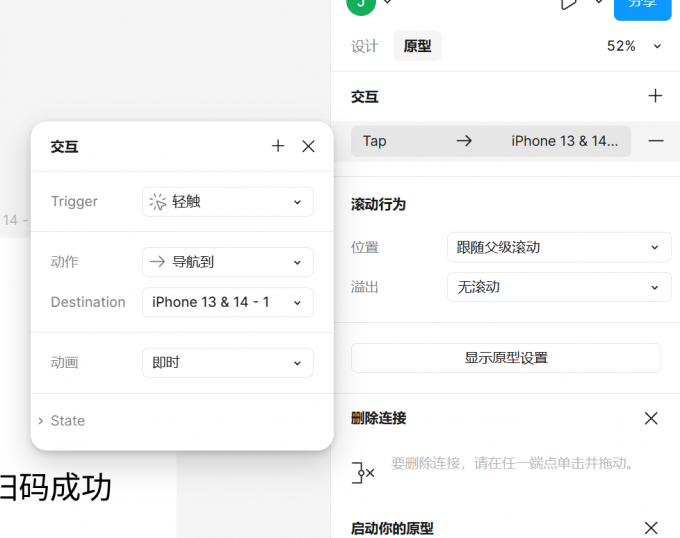Expand the State section
Viewport: 680px width, 538px height.
(x=62, y=421)
